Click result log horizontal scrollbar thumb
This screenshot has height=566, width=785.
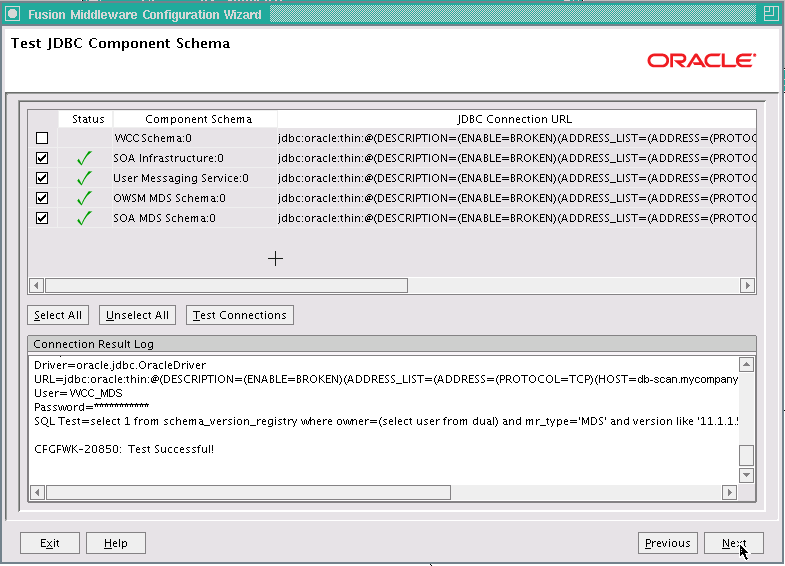248,492
